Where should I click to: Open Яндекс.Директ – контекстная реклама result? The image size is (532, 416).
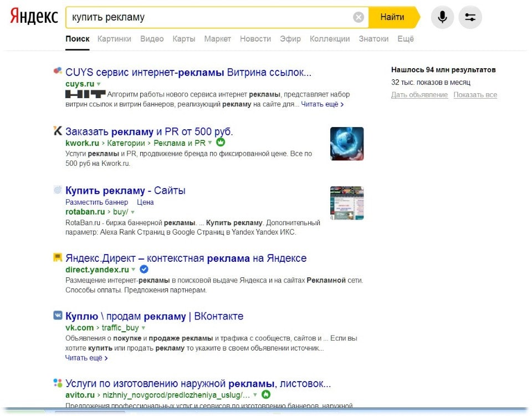point(186,258)
